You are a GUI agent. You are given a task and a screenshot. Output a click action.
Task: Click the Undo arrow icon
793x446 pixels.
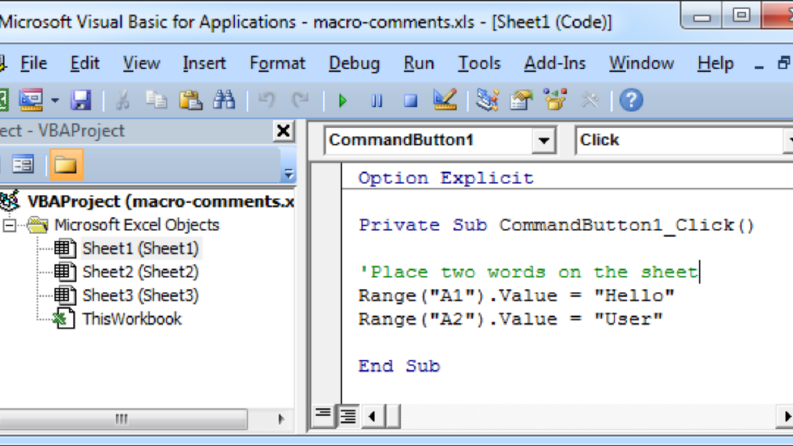coord(266,100)
